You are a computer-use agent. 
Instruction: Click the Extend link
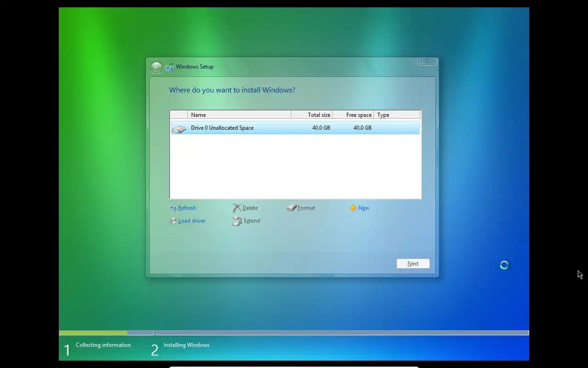[x=252, y=221]
